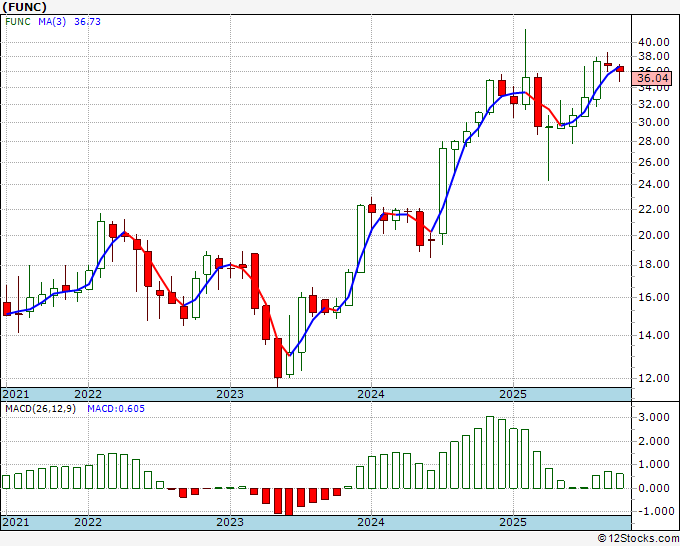Click the 36.73 moving average value
The width and height of the screenshot is (680, 546).
[87, 22]
